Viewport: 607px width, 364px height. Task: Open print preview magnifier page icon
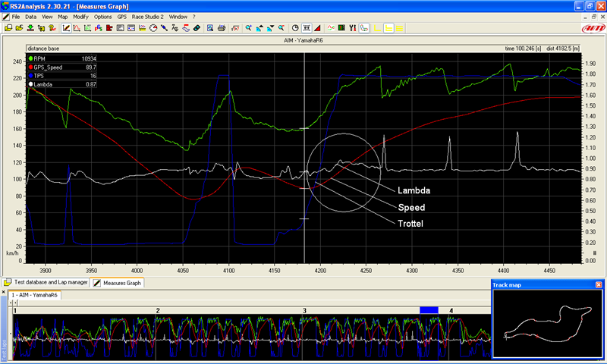pos(210,28)
